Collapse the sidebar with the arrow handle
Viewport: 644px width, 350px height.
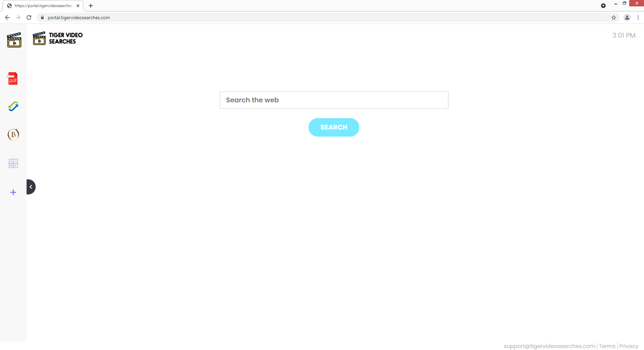(31, 187)
